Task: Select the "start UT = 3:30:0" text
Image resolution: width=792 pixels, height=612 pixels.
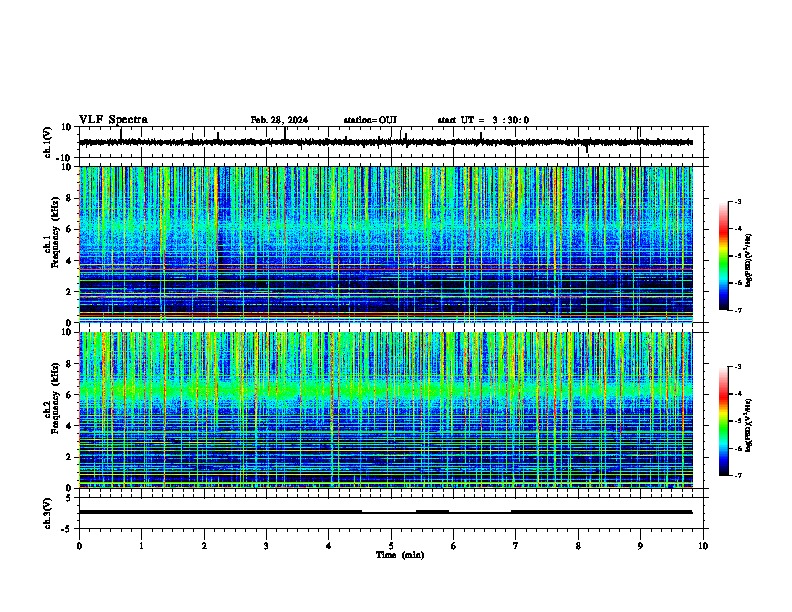Action: (483, 120)
